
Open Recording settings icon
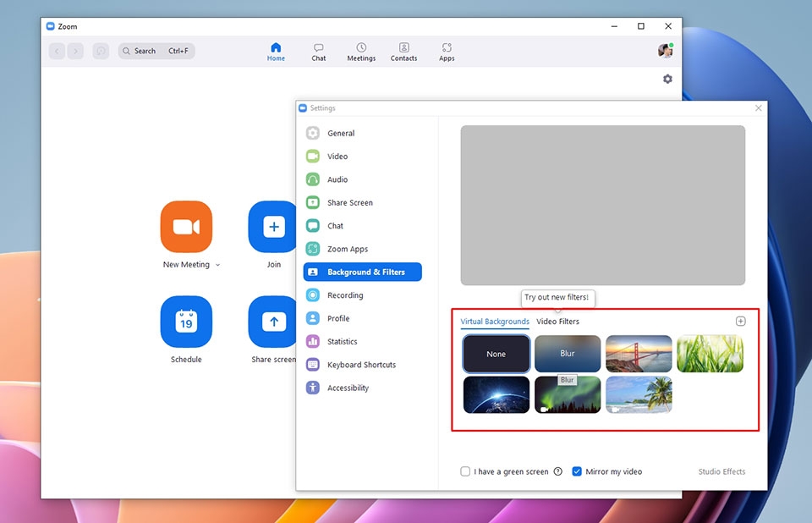click(x=313, y=295)
